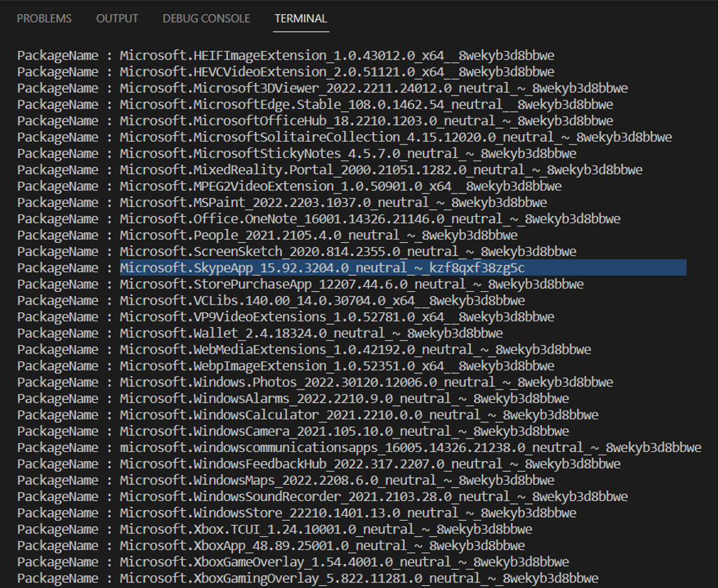Image resolution: width=718 pixels, height=588 pixels.
Task: Show the DEBUG CONSOLE tab
Action: point(206,18)
